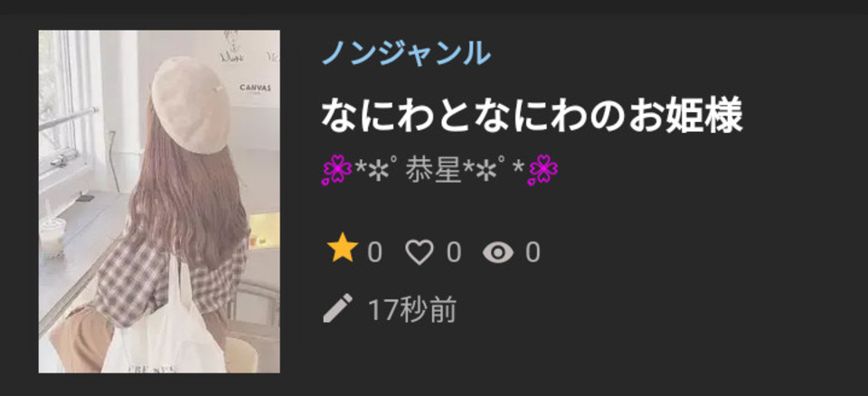
Task: Click the purple flower before the author name
Action: (x=336, y=170)
